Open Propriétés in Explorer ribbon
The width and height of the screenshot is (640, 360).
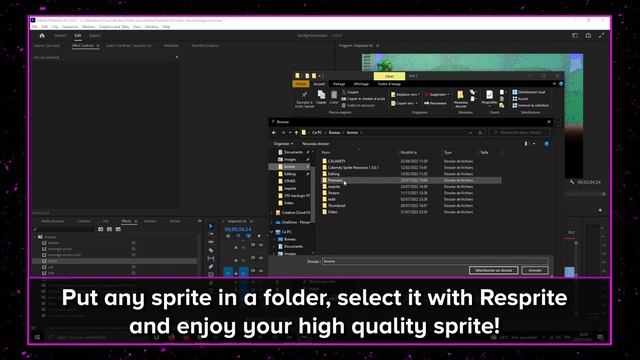489,97
